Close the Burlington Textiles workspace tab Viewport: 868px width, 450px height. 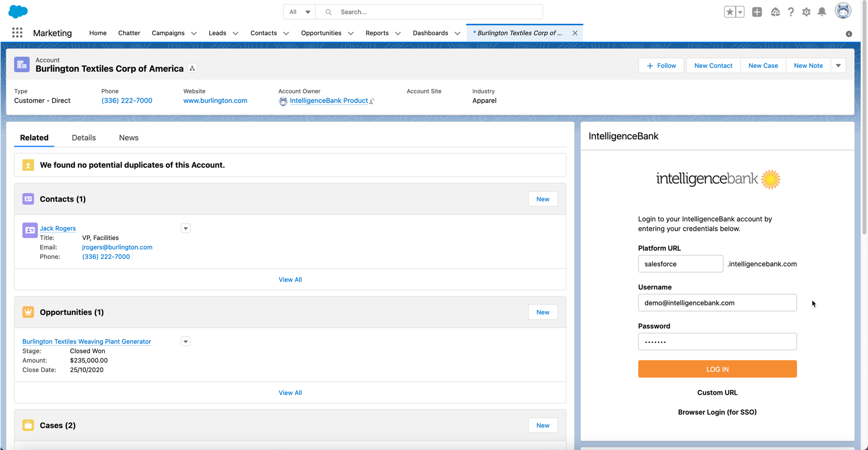(575, 33)
